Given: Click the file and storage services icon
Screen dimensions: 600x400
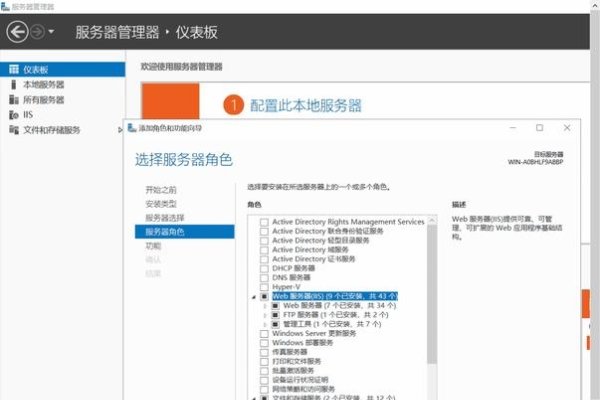Looking at the screenshot, I should (x=14, y=130).
